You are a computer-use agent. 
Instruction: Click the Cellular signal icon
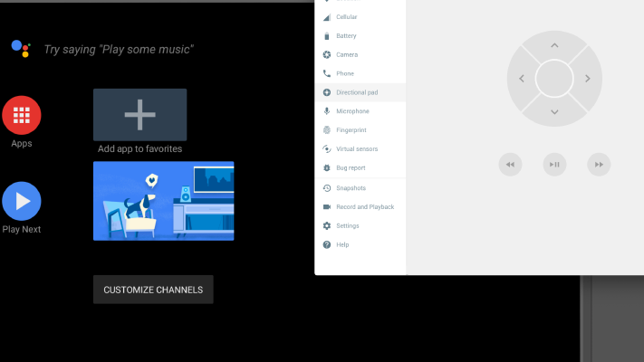tap(326, 17)
